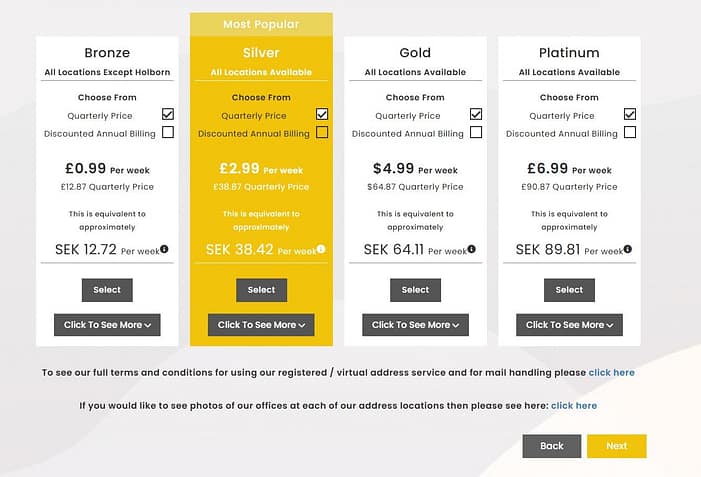This screenshot has width=701, height=477.
Task: Enable Silver Discounted Annual Billing checkbox
Action: tap(322, 132)
